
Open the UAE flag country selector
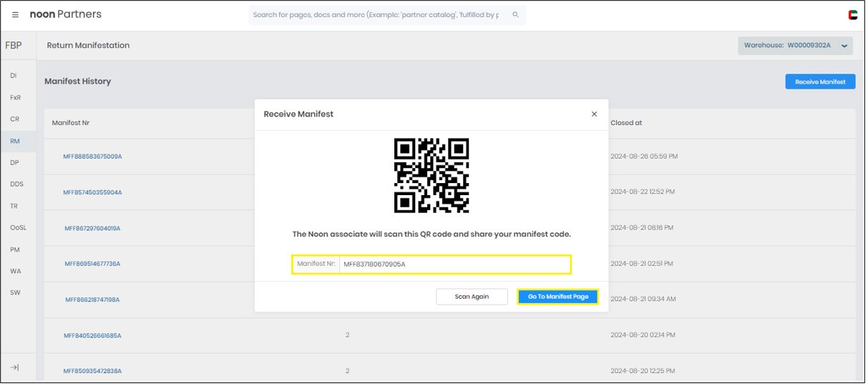click(852, 15)
